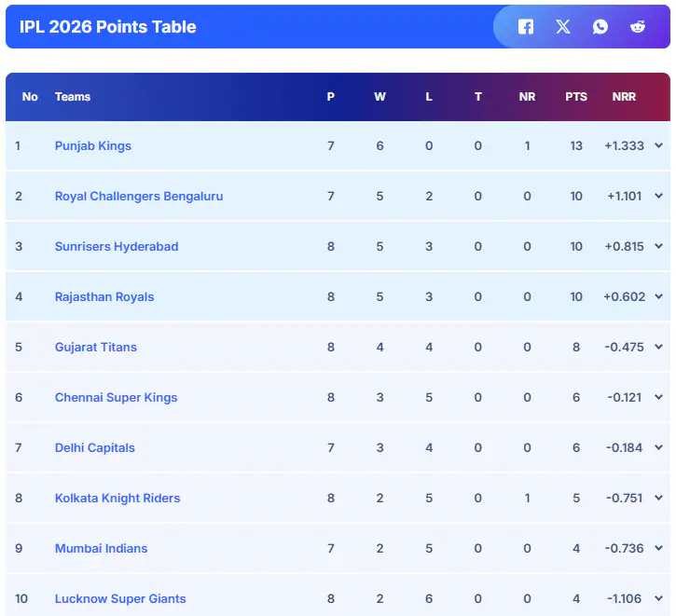Viewport: 676px width, 616px height.
Task: Expand Kolkata Knight Riders row chevron
Action: (658, 499)
